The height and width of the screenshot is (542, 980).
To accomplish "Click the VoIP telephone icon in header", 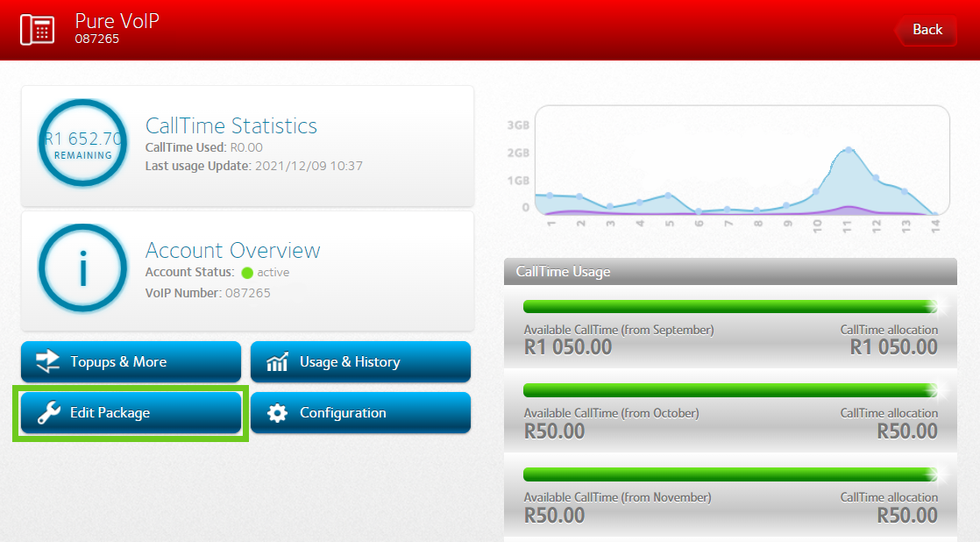I will point(37,29).
